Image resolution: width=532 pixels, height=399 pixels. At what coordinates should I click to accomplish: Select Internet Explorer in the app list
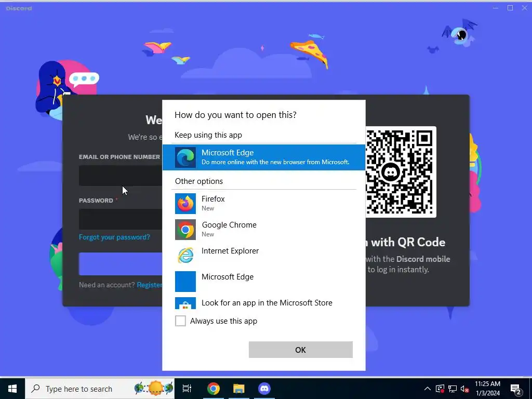click(263, 255)
